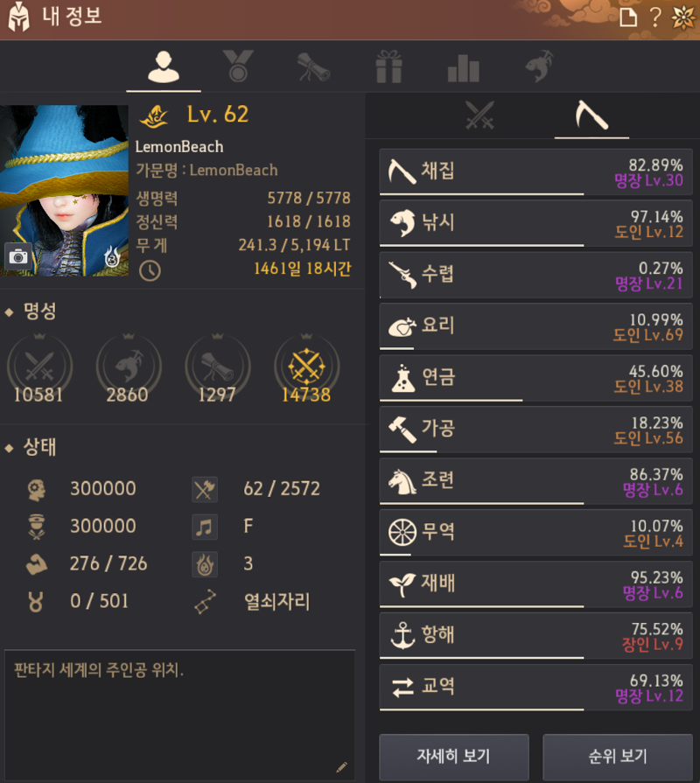Click the combat fame emblem 10581

pos(39,368)
